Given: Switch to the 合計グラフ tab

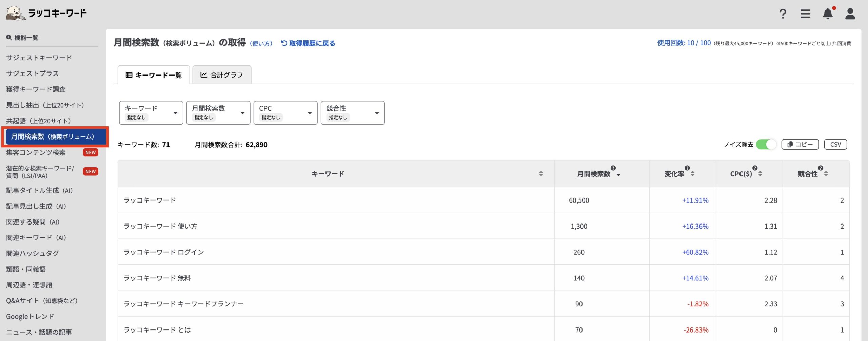Looking at the screenshot, I should click(x=222, y=75).
